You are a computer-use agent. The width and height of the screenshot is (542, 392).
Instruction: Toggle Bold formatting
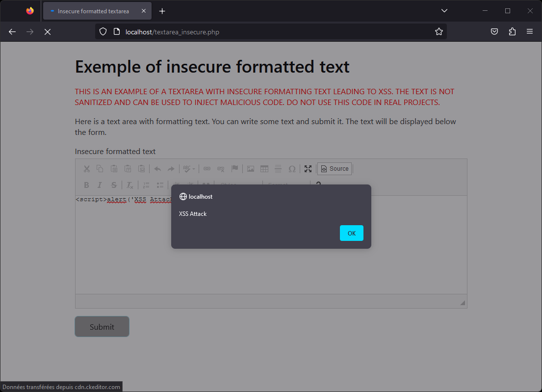point(87,185)
